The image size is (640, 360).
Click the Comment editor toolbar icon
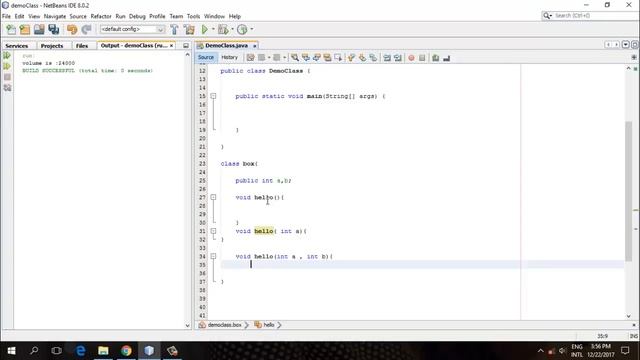(436, 58)
